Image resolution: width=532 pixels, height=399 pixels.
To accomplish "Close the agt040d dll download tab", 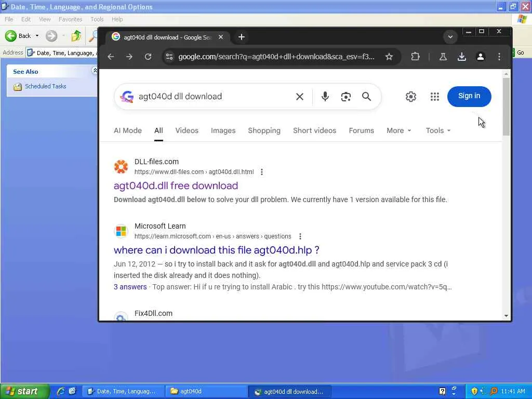I will point(220,37).
